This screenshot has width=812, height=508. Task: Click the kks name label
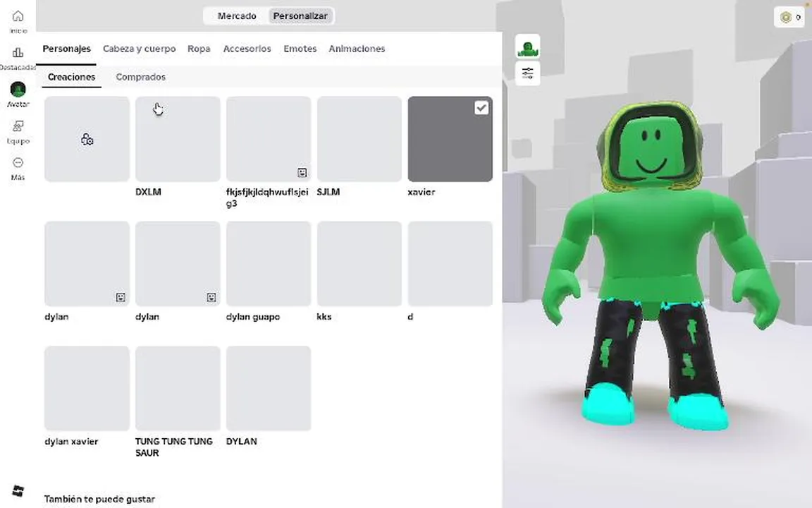click(x=324, y=317)
